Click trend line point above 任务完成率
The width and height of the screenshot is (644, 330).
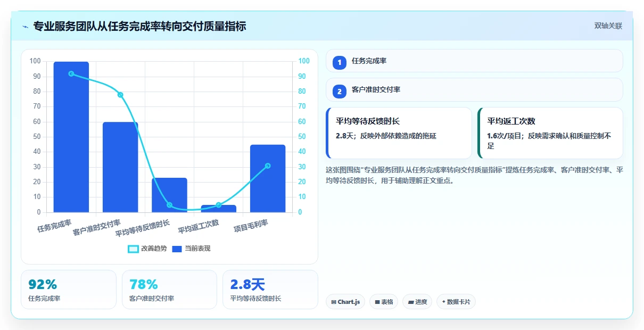click(x=71, y=73)
